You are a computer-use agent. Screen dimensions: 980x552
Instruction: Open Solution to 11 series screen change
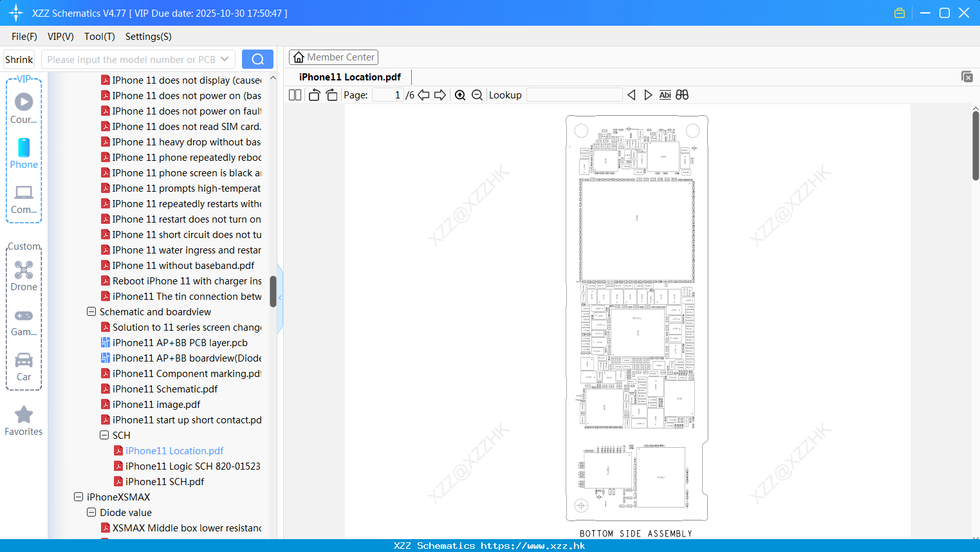point(187,327)
